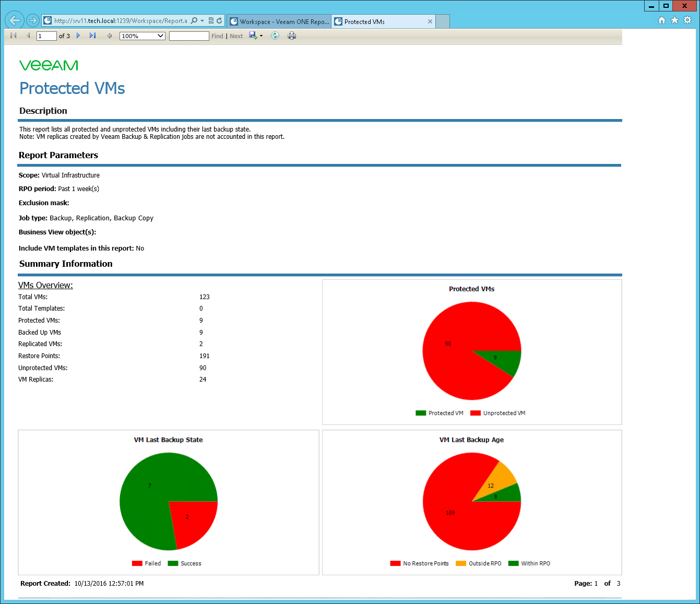Image resolution: width=700 pixels, height=604 pixels.
Task: Click the browser Forward arrow button
Action: pos(33,20)
